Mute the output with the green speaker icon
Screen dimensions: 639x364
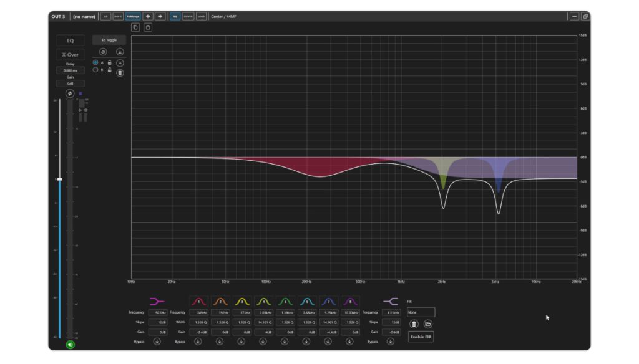click(x=70, y=345)
